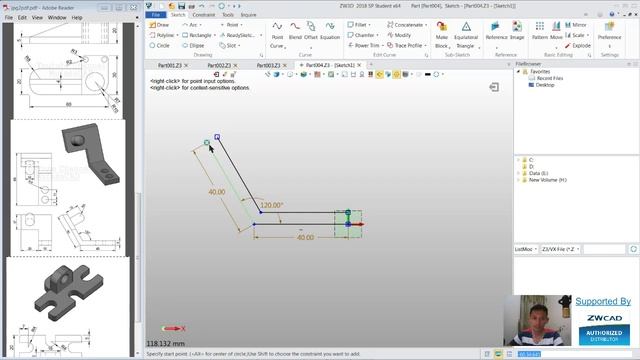
Task: Open the Inquire ribbon tab
Action: click(x=248, y=15)
